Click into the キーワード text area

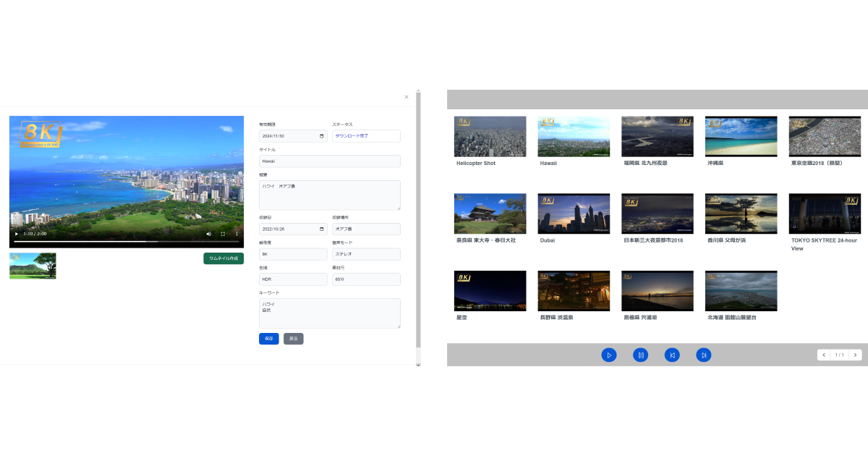(x=330, y=313)
